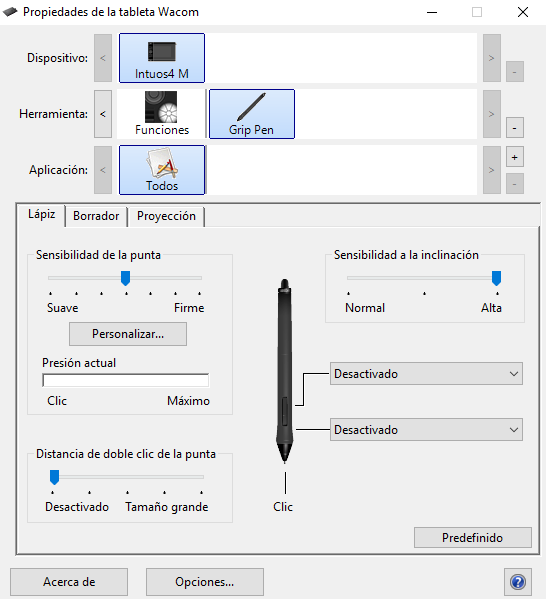Viewport: 546px width, 599px height.
Task: Click the Predefinido button to restore defaults
Action: click(x=473, y=537)
